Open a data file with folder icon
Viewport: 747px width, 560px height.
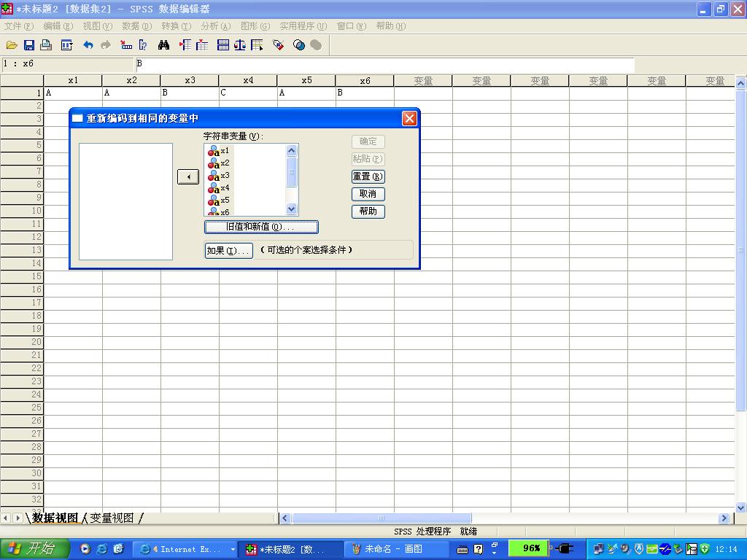[x=12, y=45]
